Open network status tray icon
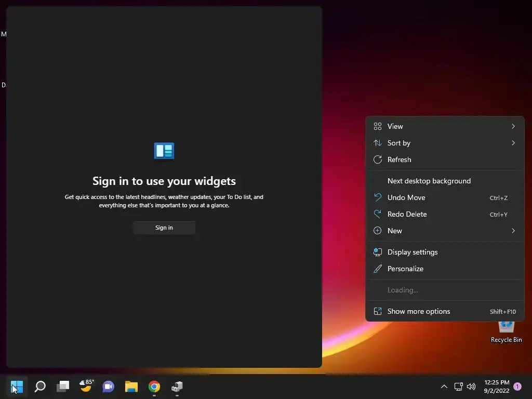532x399 pixels. [x=458, y=387]
